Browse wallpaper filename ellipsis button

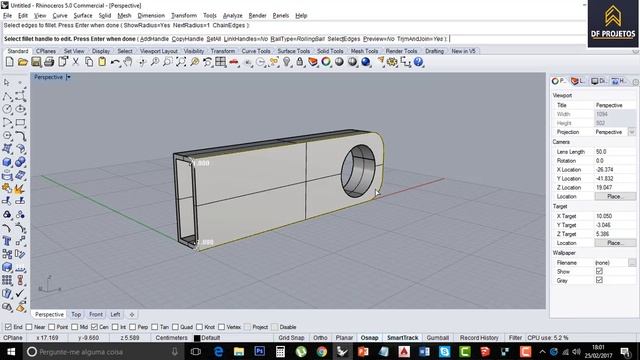[632, 263]
